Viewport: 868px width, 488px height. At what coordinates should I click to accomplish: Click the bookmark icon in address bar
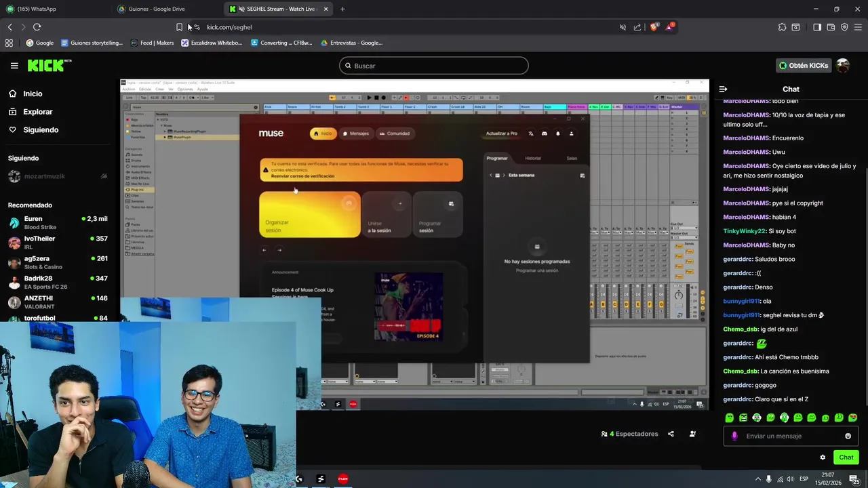click(179, 27)
